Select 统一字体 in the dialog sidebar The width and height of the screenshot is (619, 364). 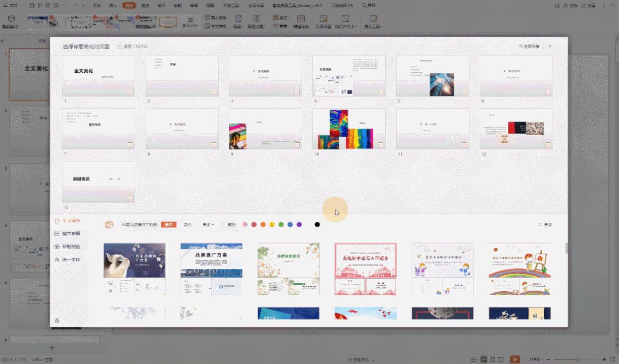[67, 260]
